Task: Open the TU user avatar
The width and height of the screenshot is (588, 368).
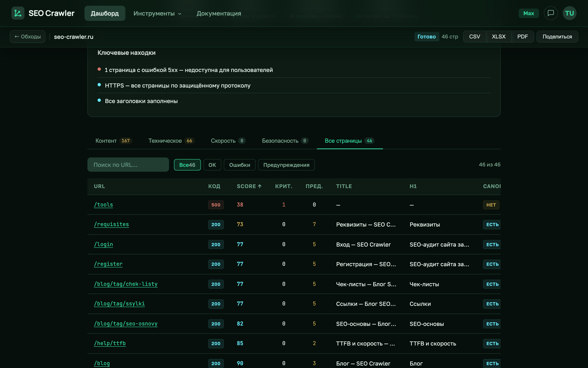Action: [x=569, y=13]
